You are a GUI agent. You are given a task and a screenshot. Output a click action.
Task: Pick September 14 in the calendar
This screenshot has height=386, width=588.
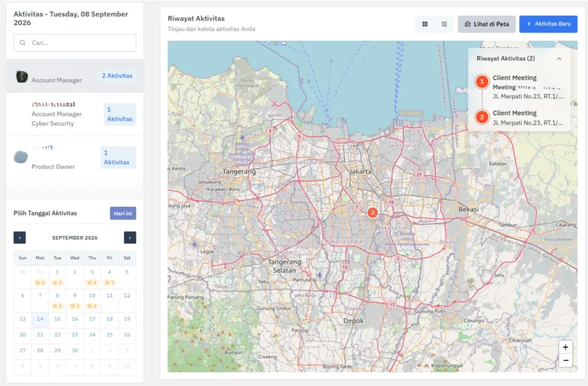click(x=40, y=319)
